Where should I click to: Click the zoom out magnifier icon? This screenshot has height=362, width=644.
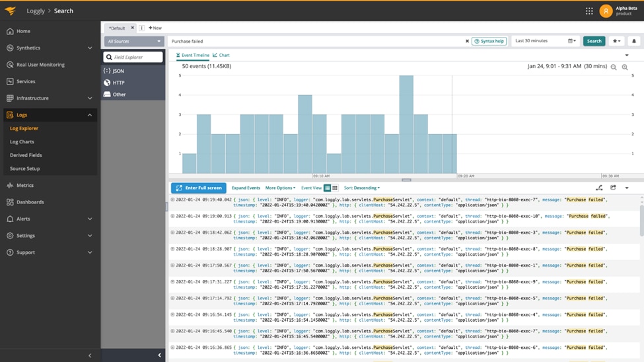[x=614, y=67]
